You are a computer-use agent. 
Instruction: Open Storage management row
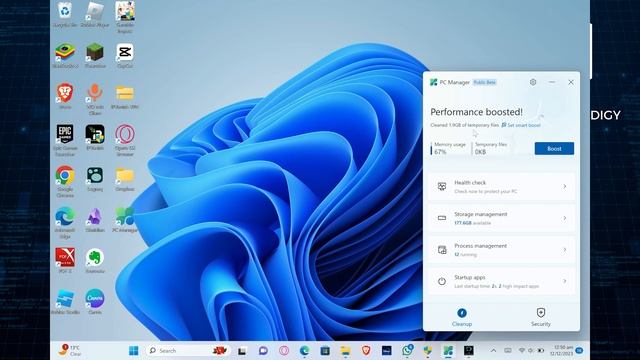click(501, 218)
